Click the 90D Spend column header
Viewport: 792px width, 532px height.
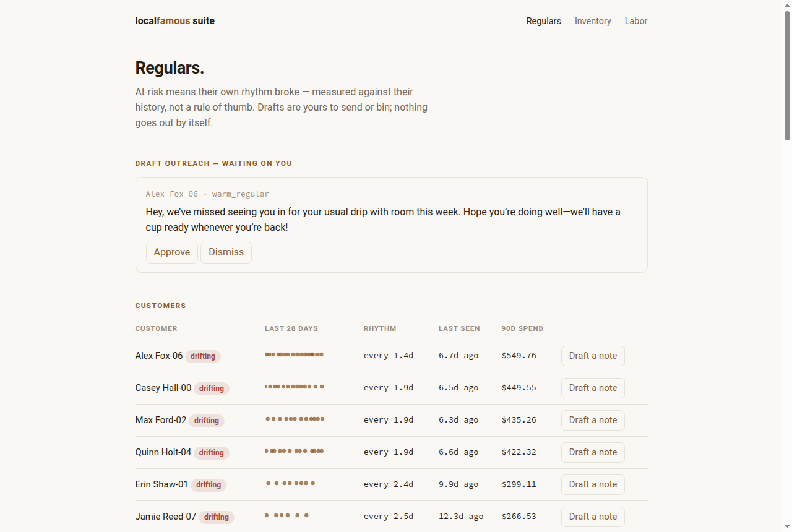tap(522, 328)
